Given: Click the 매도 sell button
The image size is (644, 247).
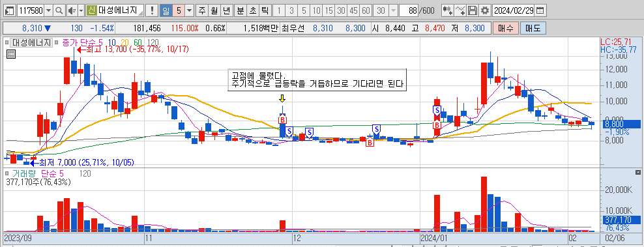Looking at the screenshot, I should (x=533, y=29).
